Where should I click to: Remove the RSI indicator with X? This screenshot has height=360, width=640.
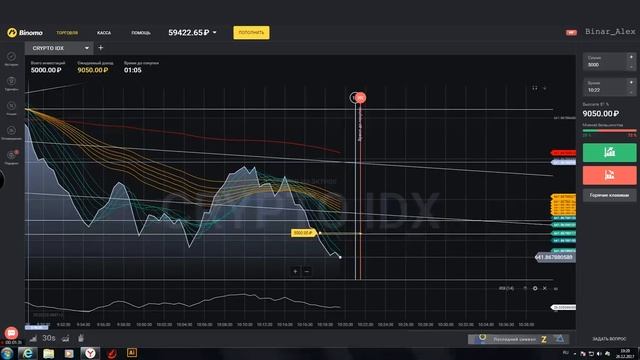point(544,288)
